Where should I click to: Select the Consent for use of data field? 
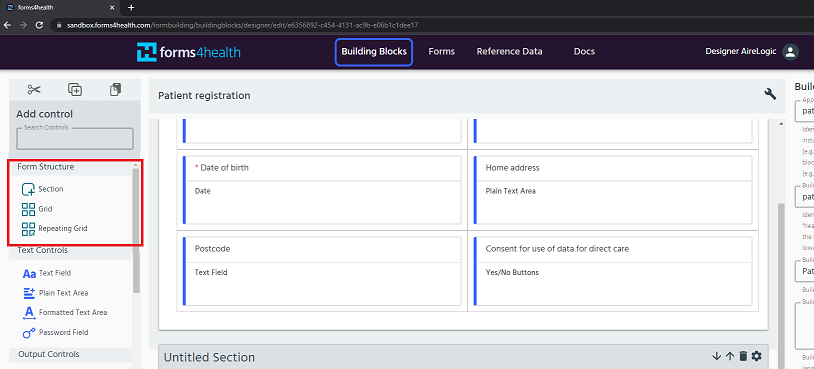tap(613, 271)
